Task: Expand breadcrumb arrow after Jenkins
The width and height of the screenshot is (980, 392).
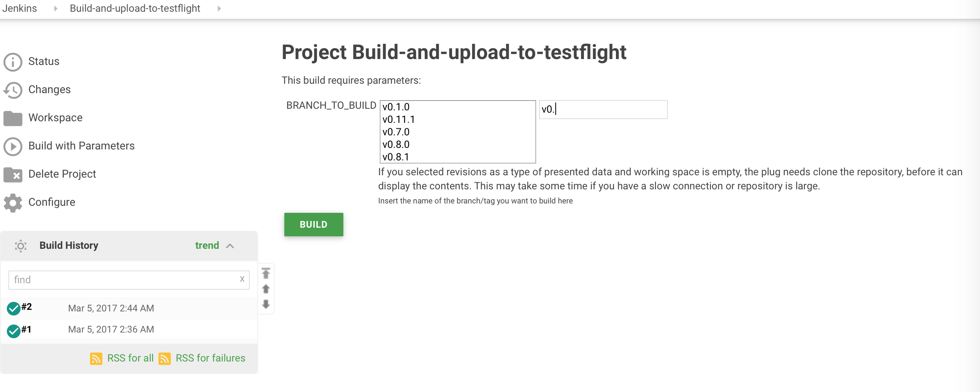Action: [x=56, y=8]
